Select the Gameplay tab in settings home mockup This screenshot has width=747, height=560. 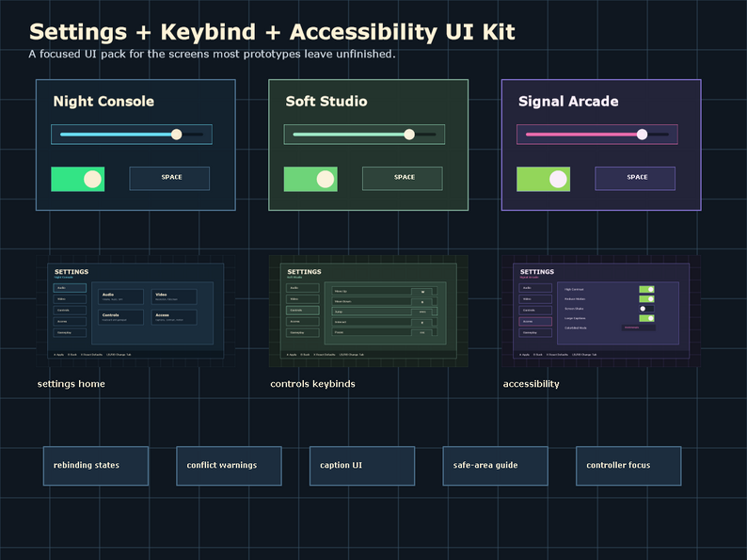pos(70,332)
